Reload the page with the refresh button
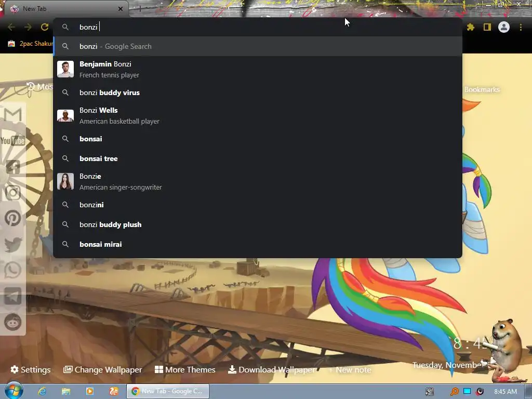This screenshot has width=532, height=399. 45,27
